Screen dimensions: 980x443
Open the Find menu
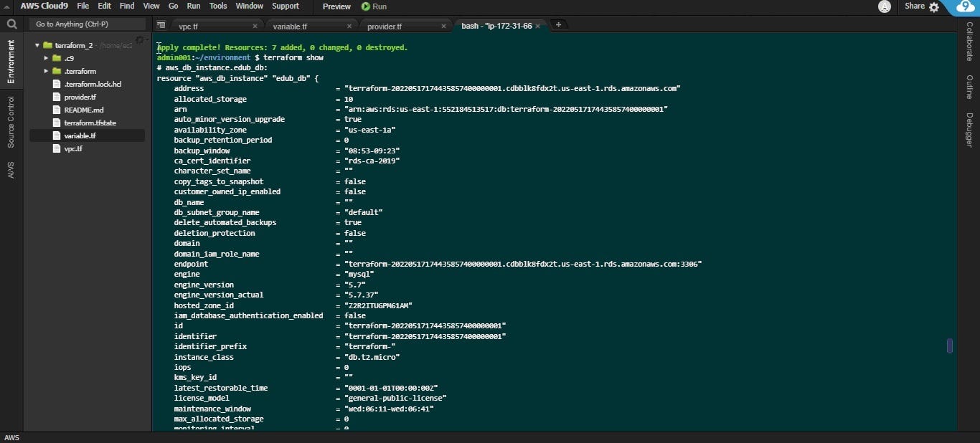click(127, 6)
